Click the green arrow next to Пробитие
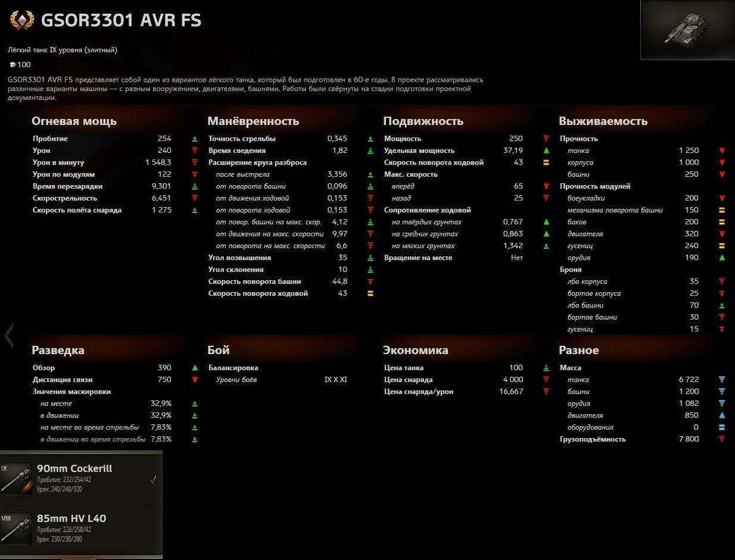735x560 pixels. 195,139
